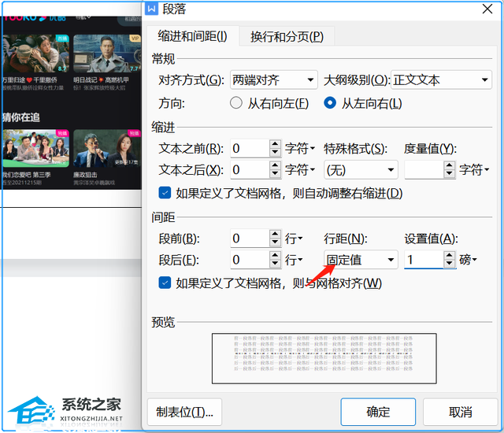Image resolution: width=504 pixels, height=433 pixels.
Task: Click the 设置值 input field showing 1
Action: pos(424,260)
